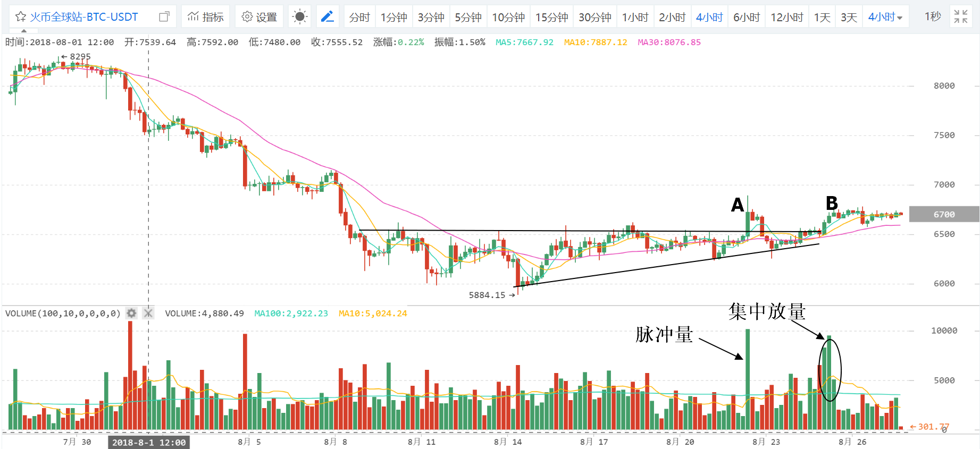Switch to 分时 timeframe
This screenshot has width=980, height=449.
359,17
